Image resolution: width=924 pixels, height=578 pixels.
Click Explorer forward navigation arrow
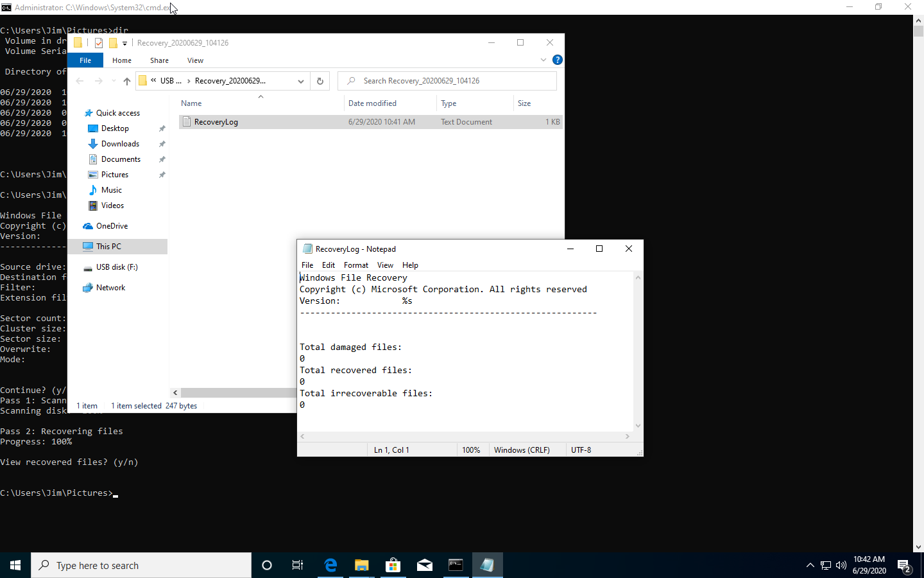tap(98, 81)
